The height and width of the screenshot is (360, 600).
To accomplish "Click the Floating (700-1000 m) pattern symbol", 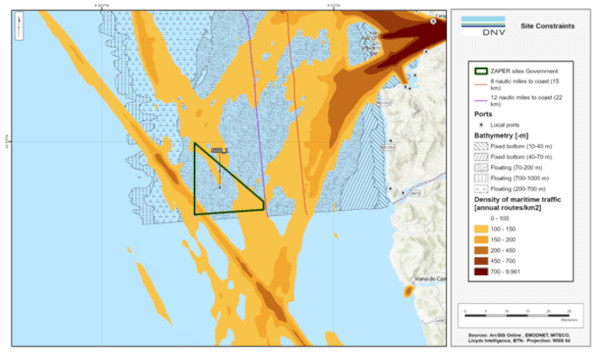I will point(481,178).
